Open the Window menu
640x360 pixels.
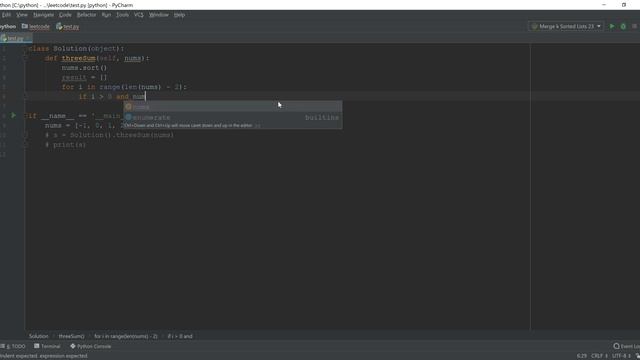(x=159, y=15)
